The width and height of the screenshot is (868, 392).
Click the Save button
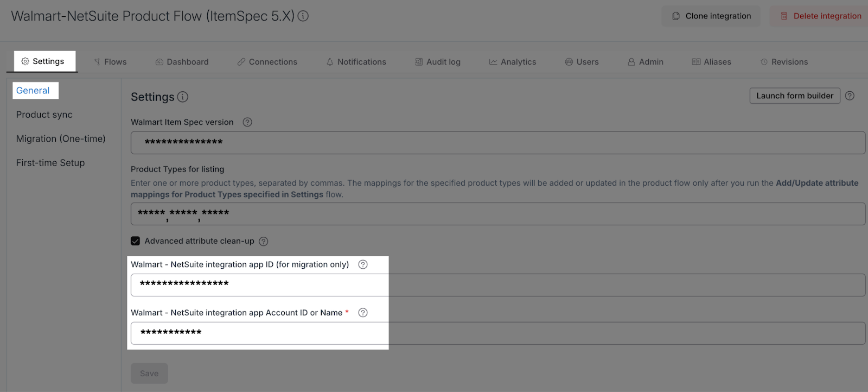pos(149,374)
